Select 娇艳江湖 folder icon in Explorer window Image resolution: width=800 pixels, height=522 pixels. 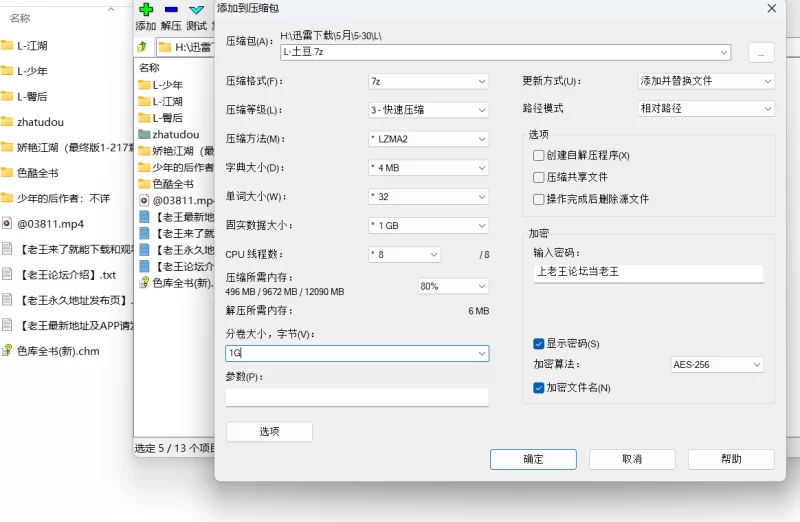(7, 147)
